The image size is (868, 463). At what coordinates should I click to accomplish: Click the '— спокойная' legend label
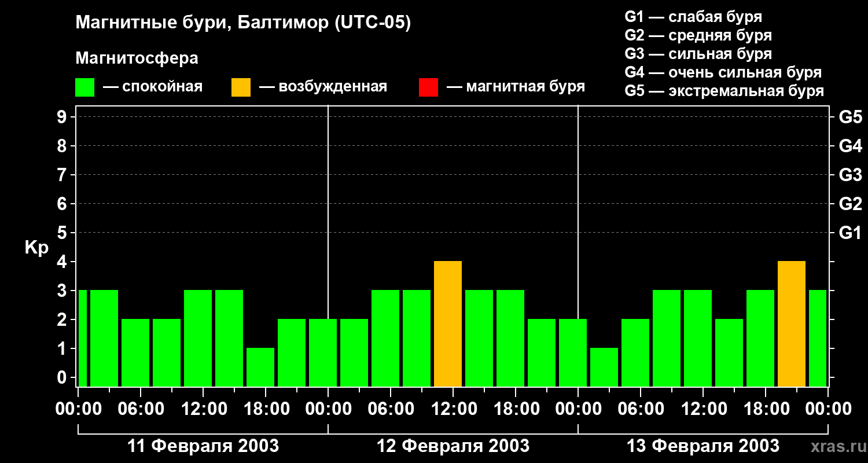[x=153, y=87]
